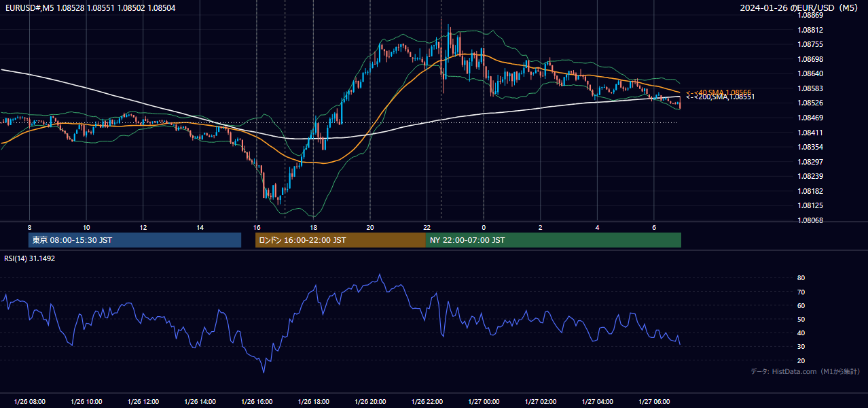Image resolution: width=868 pixels, height=408 pixels.
Task: Click the 1/27 06:00 time axis label
Action: 654,402
